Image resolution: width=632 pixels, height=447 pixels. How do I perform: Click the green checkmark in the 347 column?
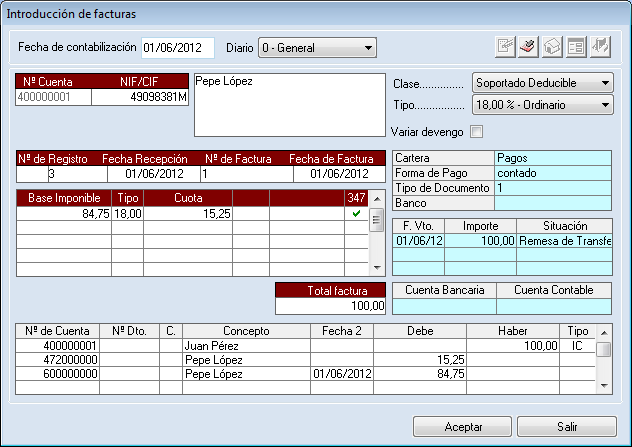pos(357,213)
